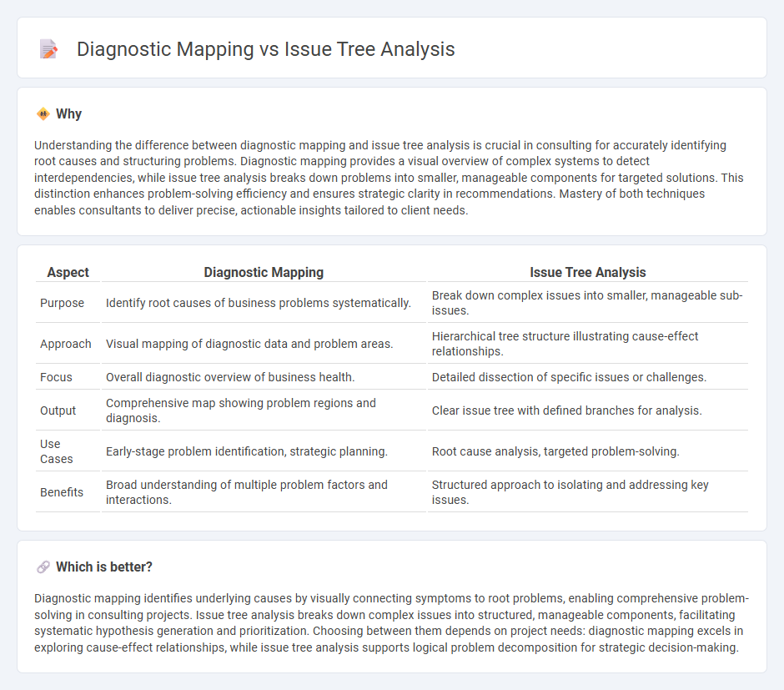The width and height of the screenshot is (784, 690).
Task: Select the Why section heading
Action: [68, 114]
